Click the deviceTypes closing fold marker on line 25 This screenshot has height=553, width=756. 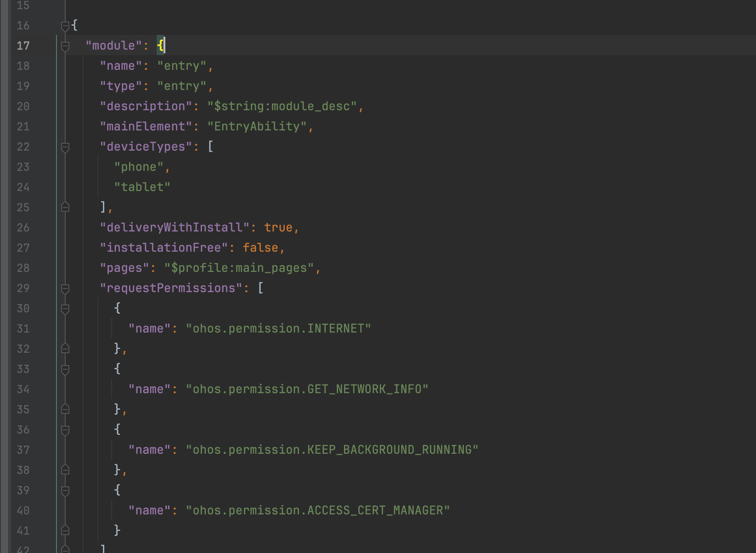pos(65,207)
